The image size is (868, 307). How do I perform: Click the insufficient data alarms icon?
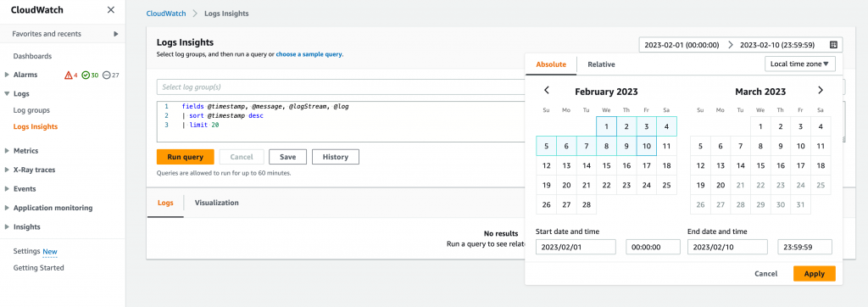[x=107, y=75]
